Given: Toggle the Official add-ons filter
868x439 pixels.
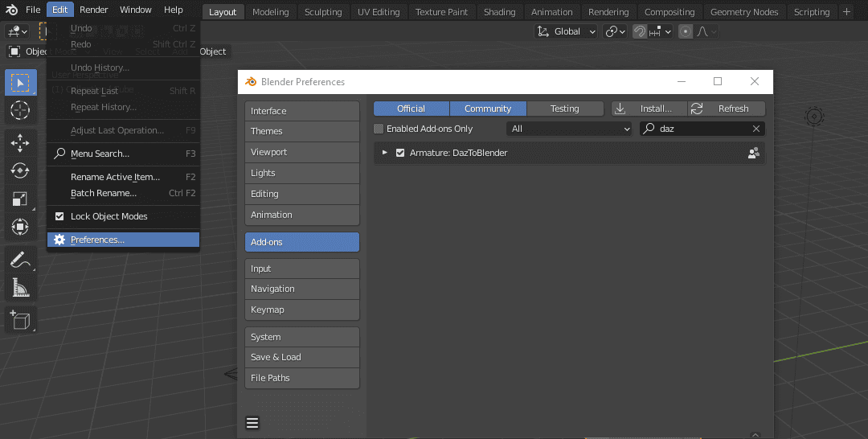Looking at the screenshot, I should [x=411, y=109].
